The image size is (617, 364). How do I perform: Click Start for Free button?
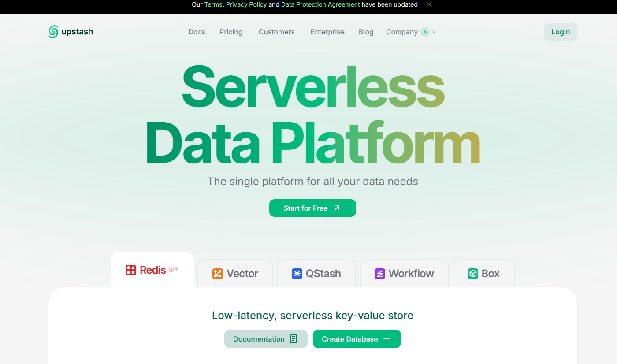pyautogui.click(x=312, y=208)
